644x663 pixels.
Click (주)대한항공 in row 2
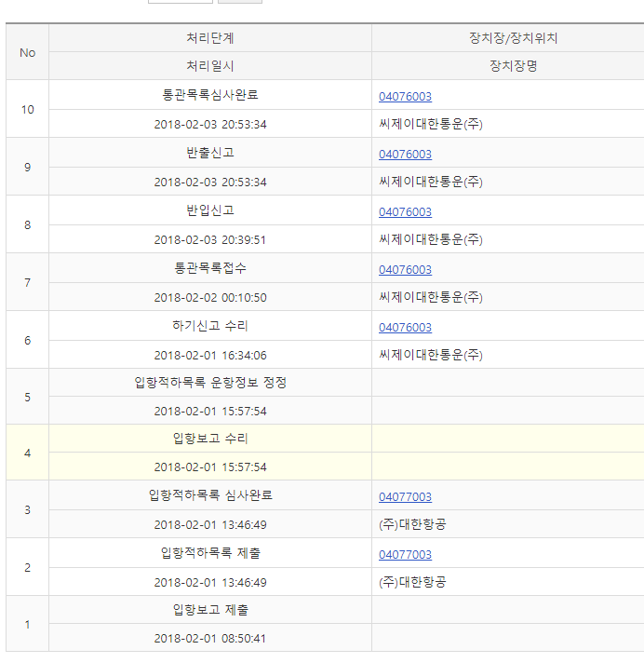pos(412,582)
